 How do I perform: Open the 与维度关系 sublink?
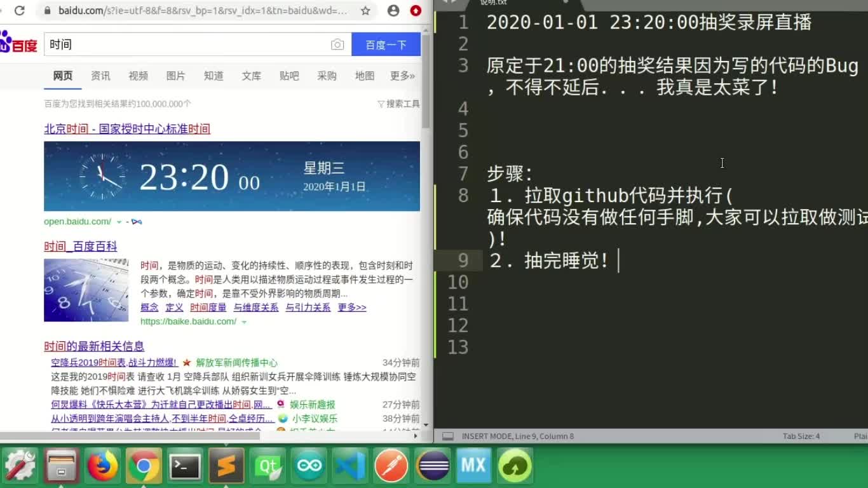coord(255,308)
